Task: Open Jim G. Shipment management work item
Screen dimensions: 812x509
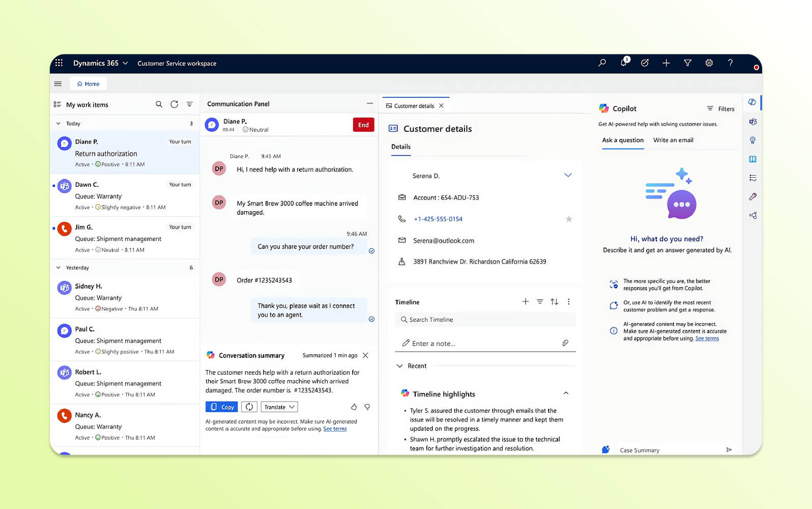Action: [x=125, y=239]
